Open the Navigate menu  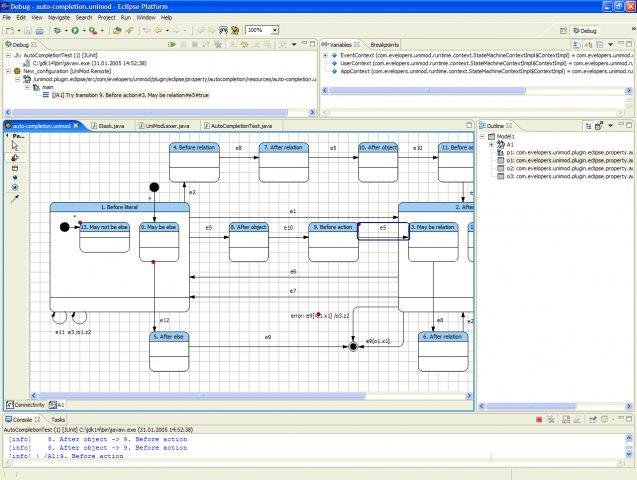(57, 17)
